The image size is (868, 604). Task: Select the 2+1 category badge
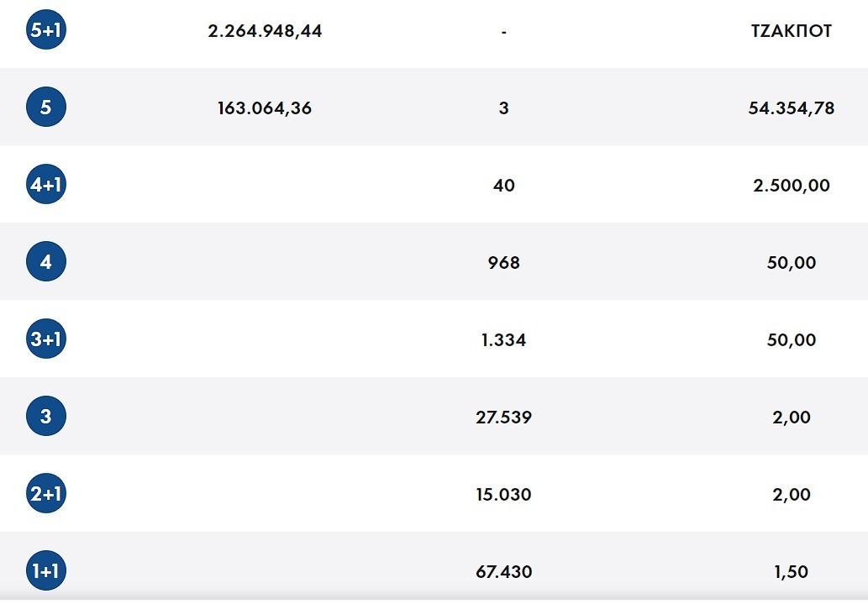[45, 494]
